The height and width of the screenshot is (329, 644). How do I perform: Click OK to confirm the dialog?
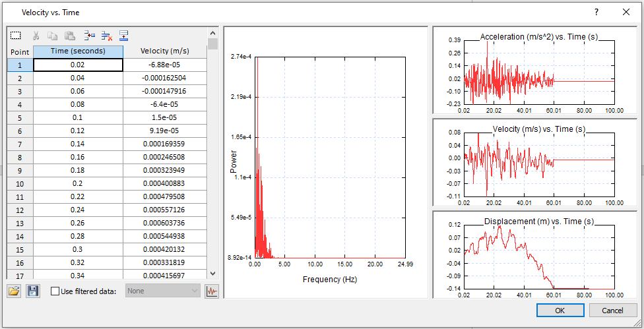point(560,310)
